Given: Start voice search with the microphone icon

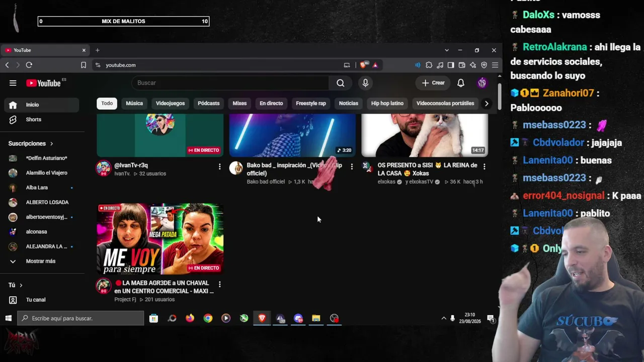Looking at the screenshot, I should tap(365, 83).
